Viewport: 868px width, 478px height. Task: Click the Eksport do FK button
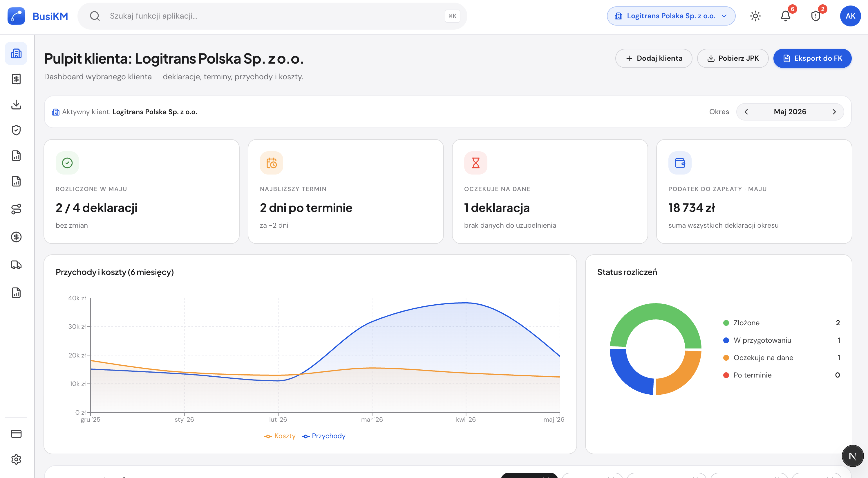point(812,58)
